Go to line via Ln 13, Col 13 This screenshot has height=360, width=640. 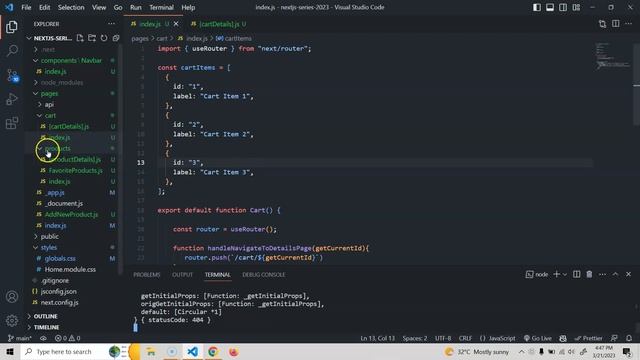[x=378, y=338]
